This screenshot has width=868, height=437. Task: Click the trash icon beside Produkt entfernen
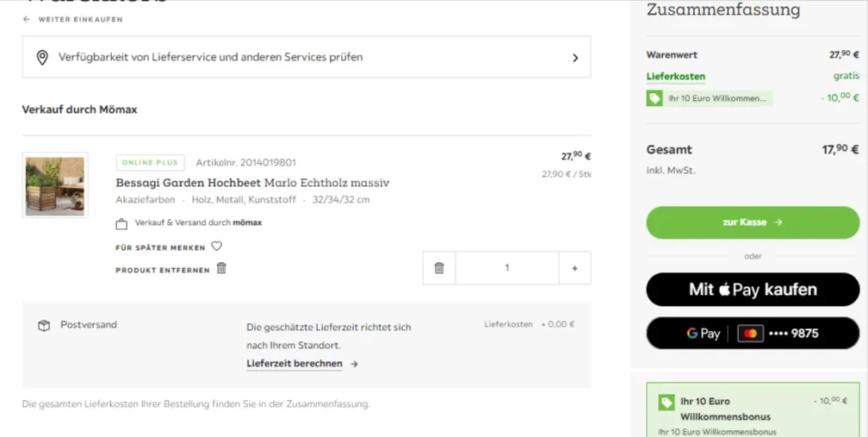(x=221, y=268)
